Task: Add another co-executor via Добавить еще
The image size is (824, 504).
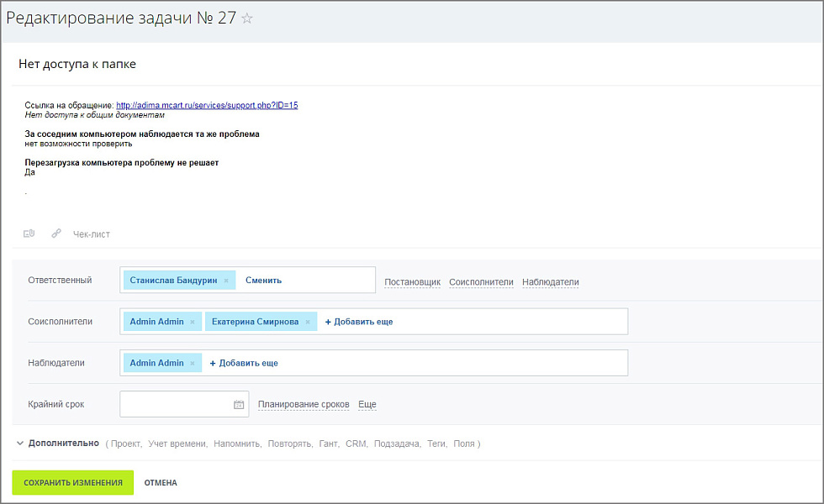Action: coord(359,322)
